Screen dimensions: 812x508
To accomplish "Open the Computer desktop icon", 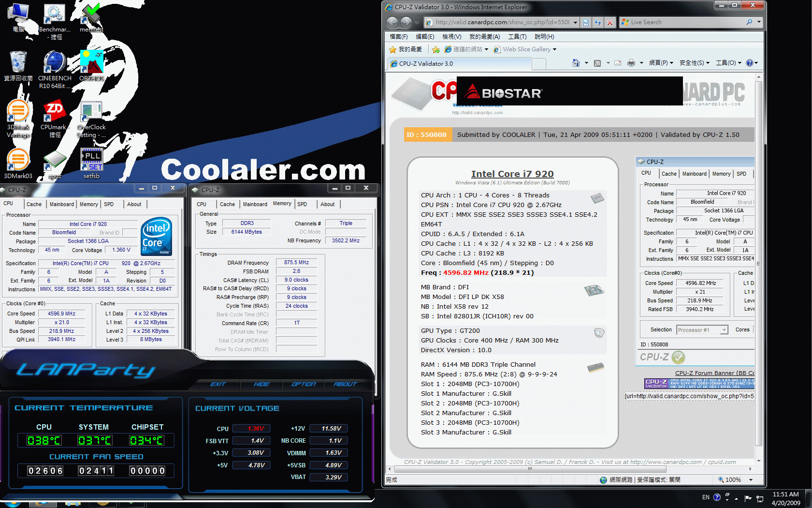I will coord(18,17).
